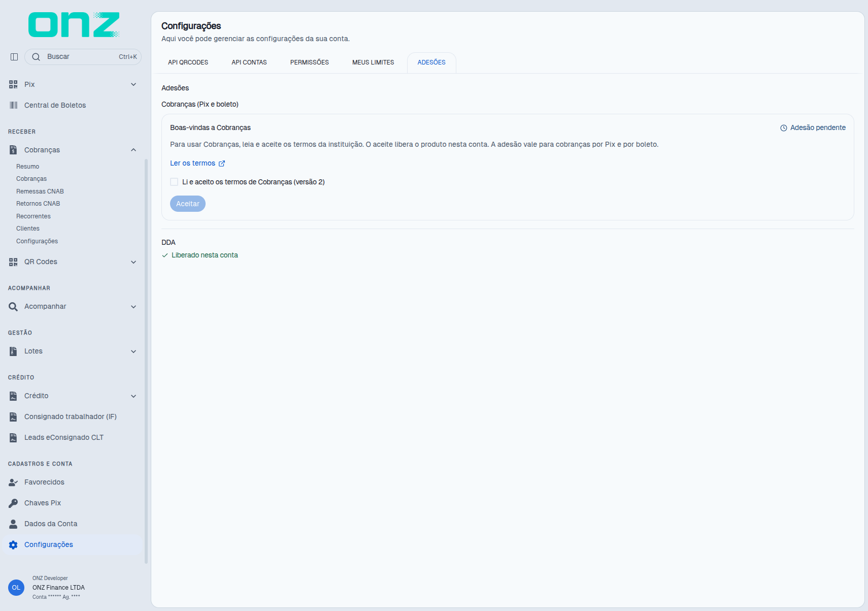868x611 pixels.
Task: Click the search magnifier icon
Action: tap(36, 57)
